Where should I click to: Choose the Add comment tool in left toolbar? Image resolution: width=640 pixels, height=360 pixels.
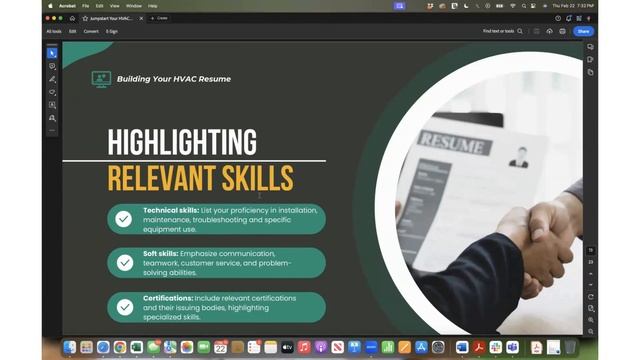coord(52,66)
